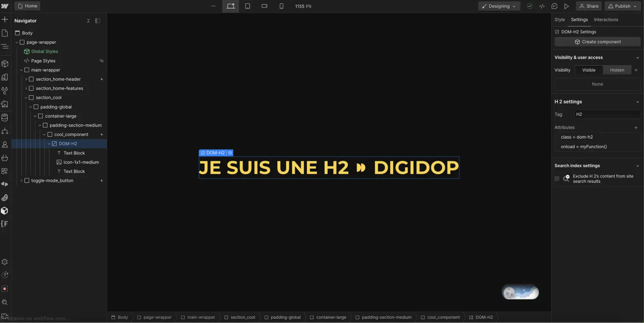Open the Designing mode dropdown
644x323 pixels.
[499, 6]
